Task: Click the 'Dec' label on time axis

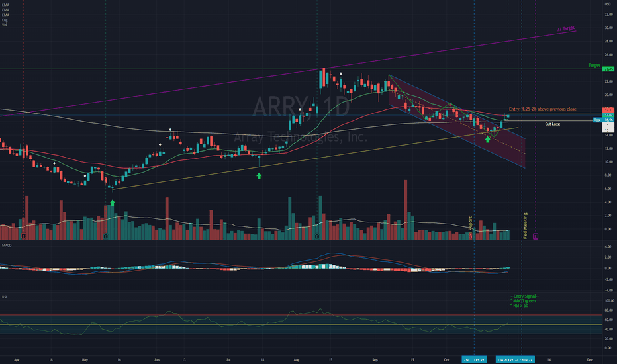Action: (x=589, y=359)
